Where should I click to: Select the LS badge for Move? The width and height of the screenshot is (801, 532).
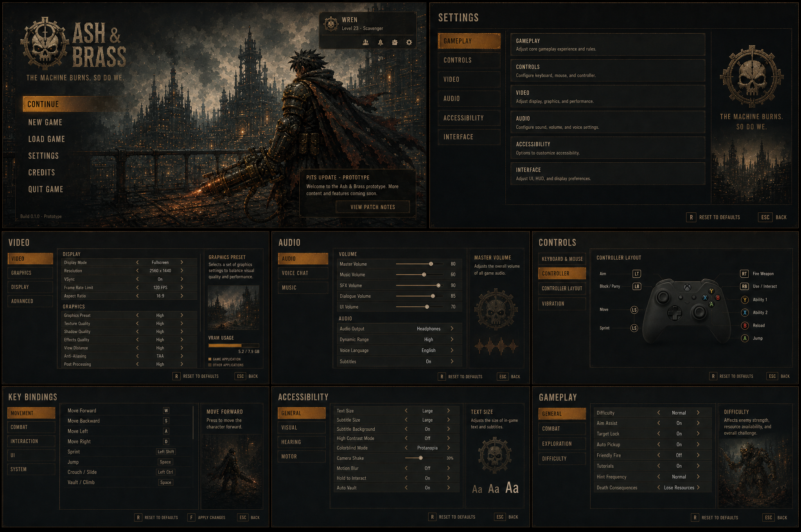click(x=634, y=310)
